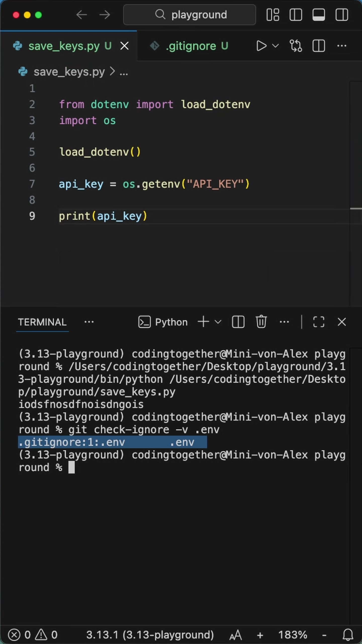Open notifications bell

348,635
